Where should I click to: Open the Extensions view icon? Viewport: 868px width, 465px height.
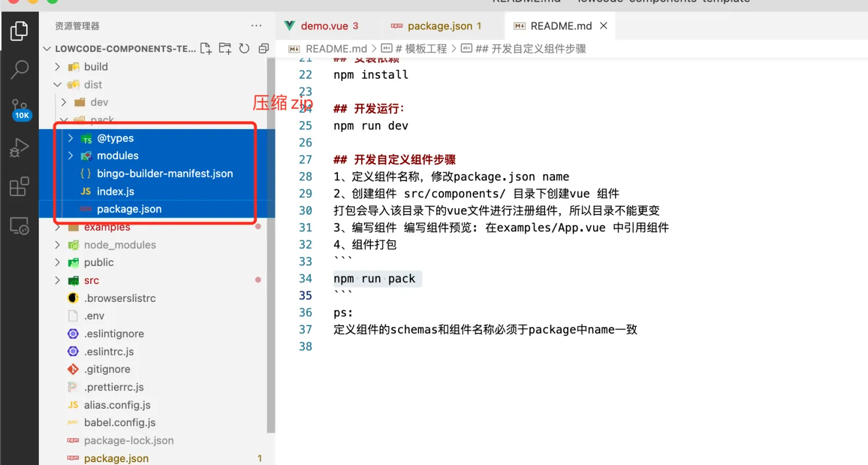point(19,187)
